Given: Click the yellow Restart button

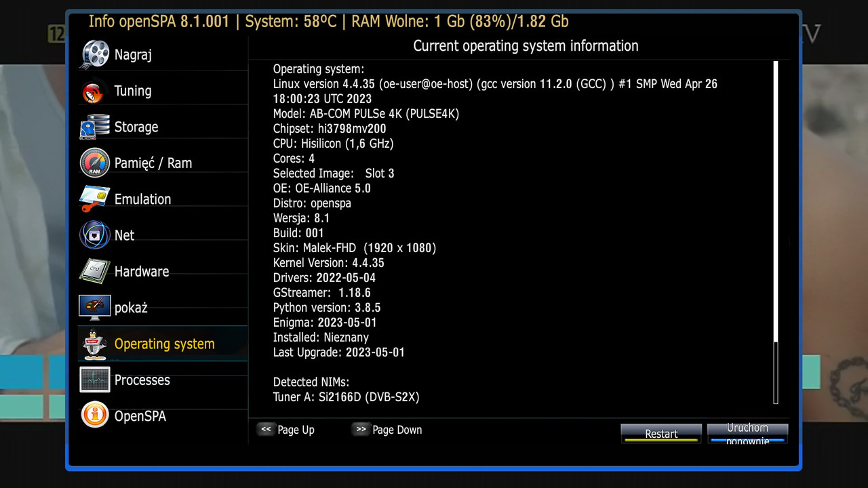Looking at the screenshot, I should pos(661,434).
